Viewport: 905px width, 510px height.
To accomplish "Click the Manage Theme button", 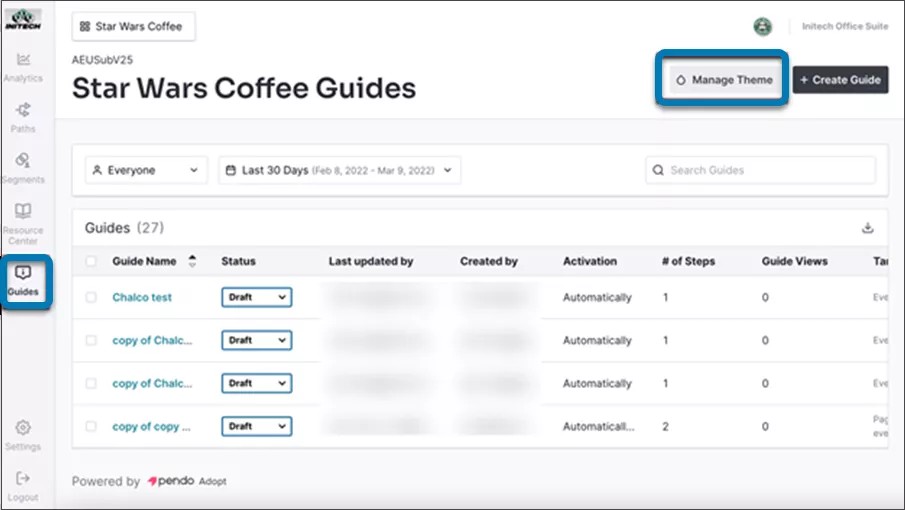I will (x=723, y=80).
